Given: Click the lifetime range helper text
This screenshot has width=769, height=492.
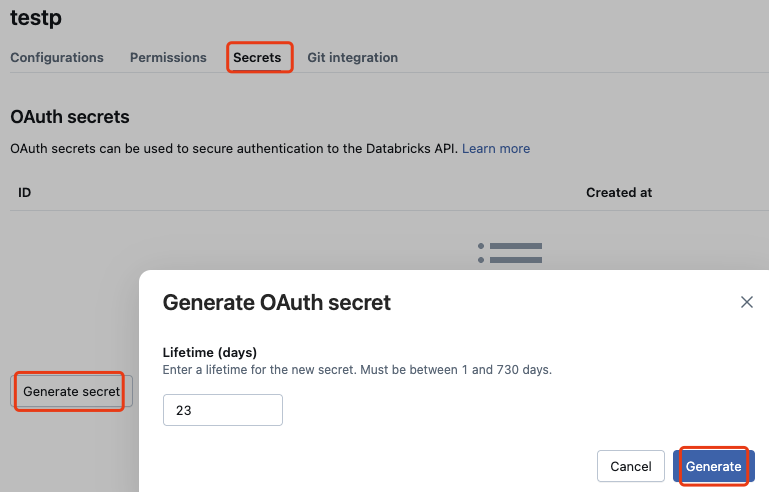Looking at the screenshot, I should tap(357, 370).
